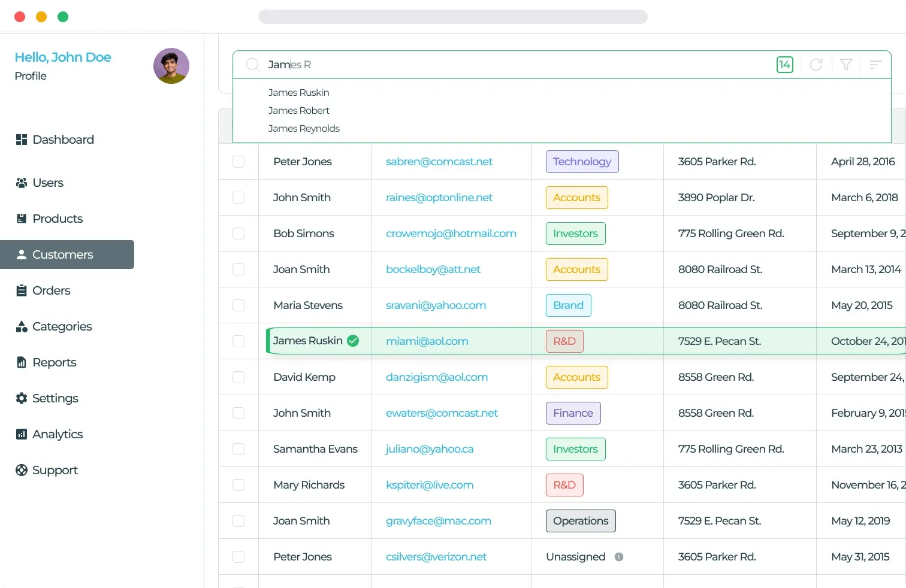Open the email link miami@aol.com
Viewport: 906px width, 588px height.
(x=427, y=341)
